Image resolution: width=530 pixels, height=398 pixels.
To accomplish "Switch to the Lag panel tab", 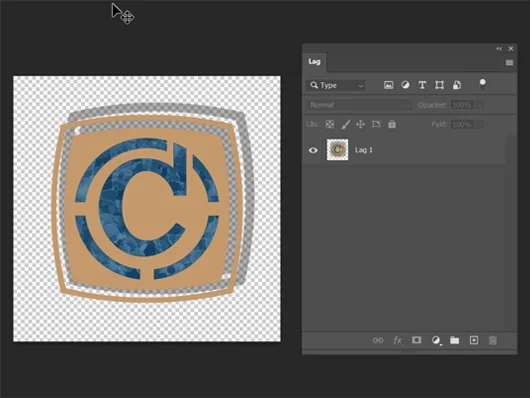I will click(x=314, y=62).
